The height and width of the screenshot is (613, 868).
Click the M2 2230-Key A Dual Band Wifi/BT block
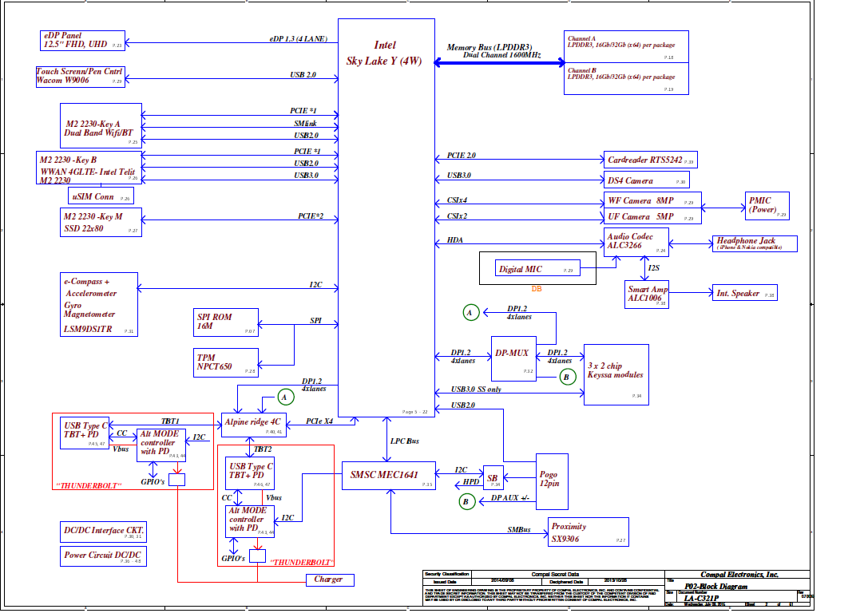tap(101, 125)
